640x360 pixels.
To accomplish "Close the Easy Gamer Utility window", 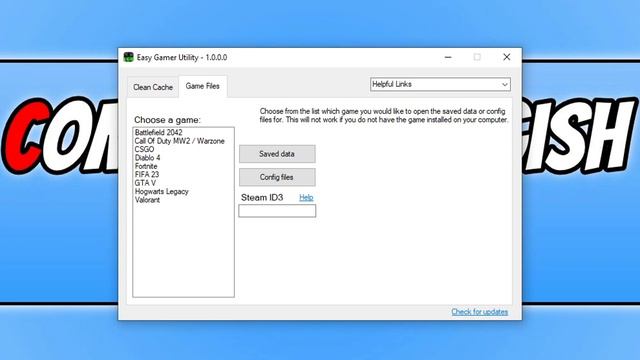I will 507,57.
